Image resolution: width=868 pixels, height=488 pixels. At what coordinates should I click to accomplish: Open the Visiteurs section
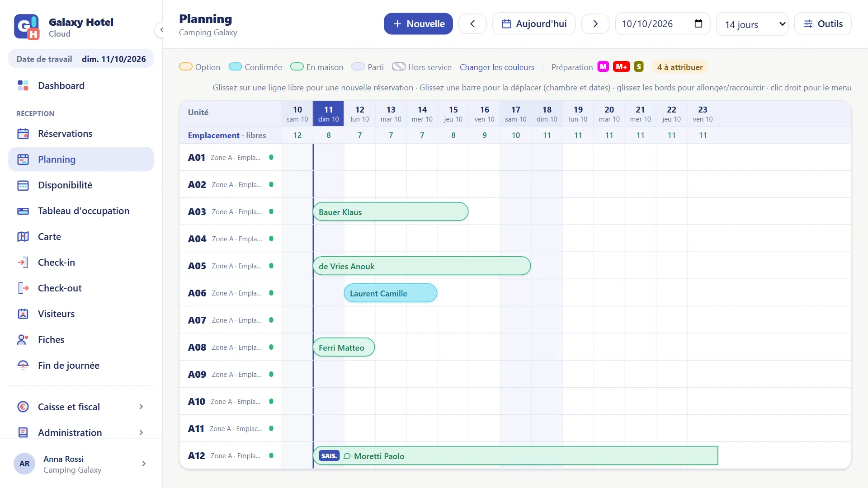pyautogui.click(x=81, y=314)
